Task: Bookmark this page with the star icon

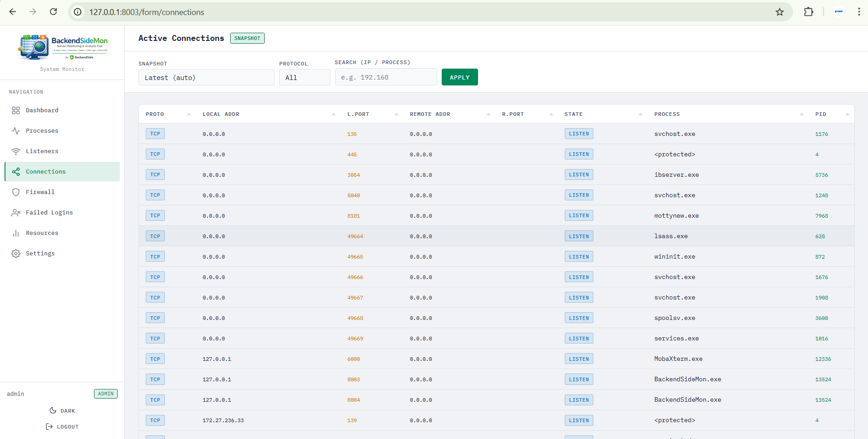Action: (779, 12)
